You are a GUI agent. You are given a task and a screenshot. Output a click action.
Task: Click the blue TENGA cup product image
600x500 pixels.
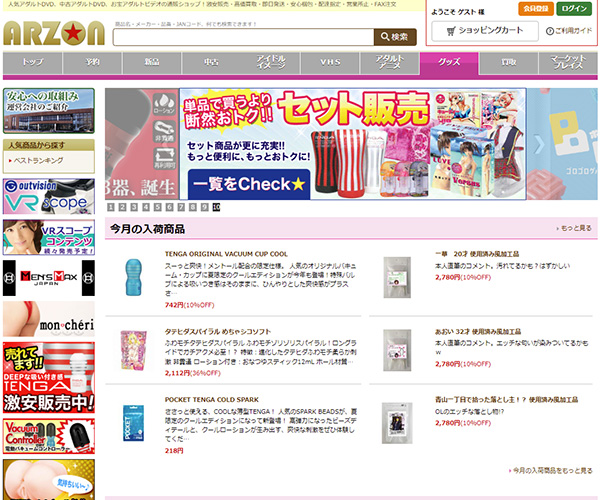134,277
